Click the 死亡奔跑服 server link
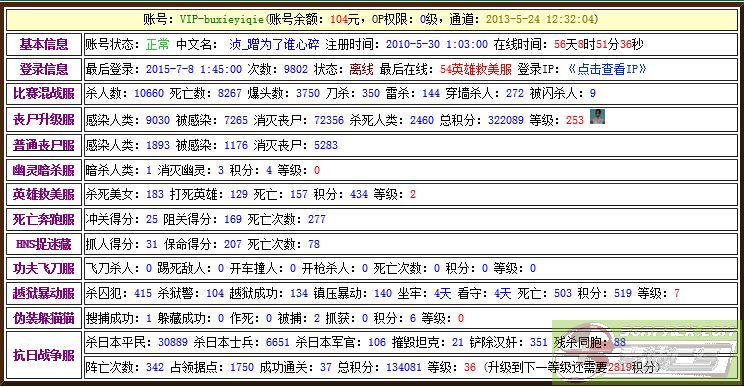 (44, 220)
